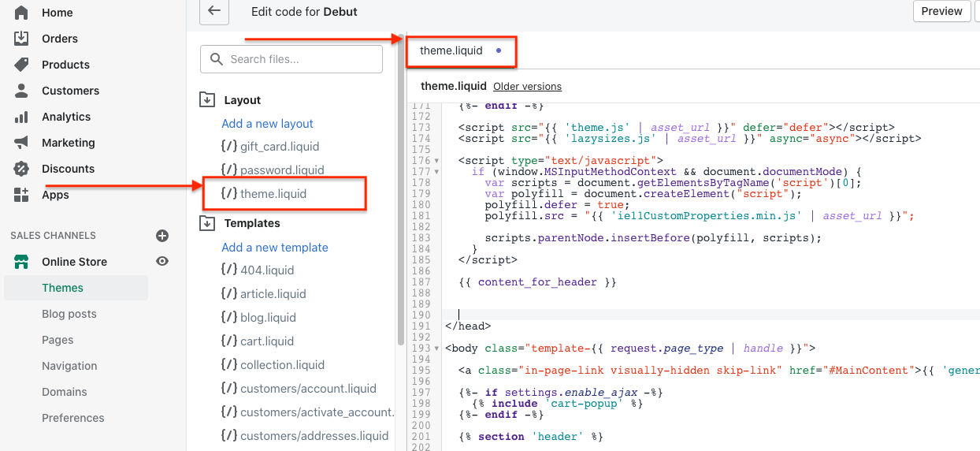Viewport: 980px width, 451px height.
Task: Open Navigation under Online Store
Action: coord(69,366)
